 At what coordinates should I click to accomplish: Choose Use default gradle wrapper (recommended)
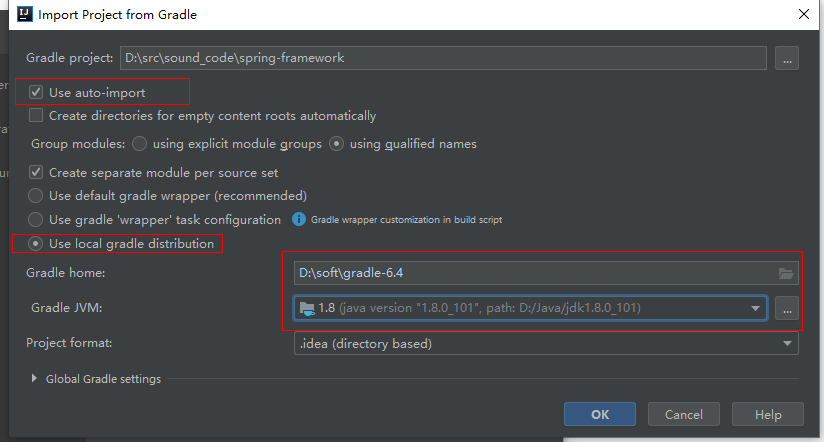(35, 196)
